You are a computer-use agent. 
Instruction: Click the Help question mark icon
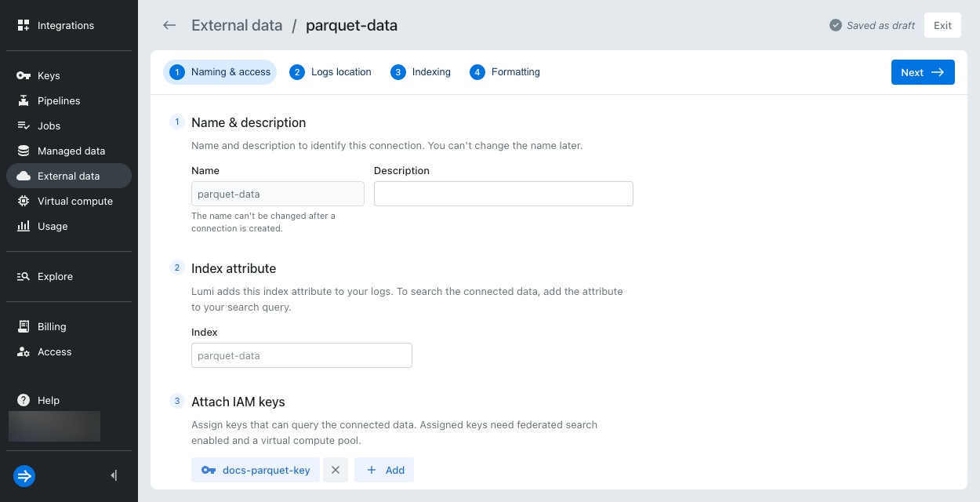(x=24, y=400)
